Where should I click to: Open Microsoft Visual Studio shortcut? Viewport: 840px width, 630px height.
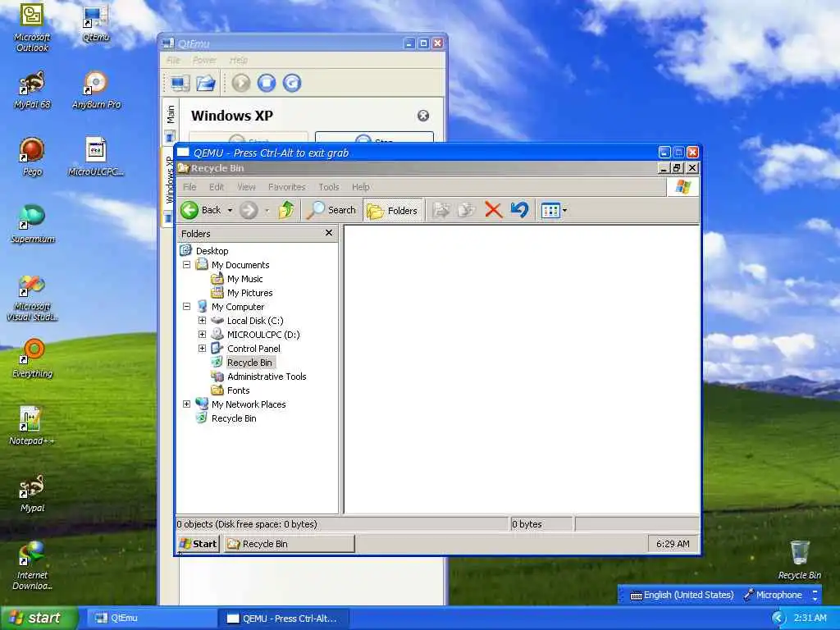[x=32, y=298]
